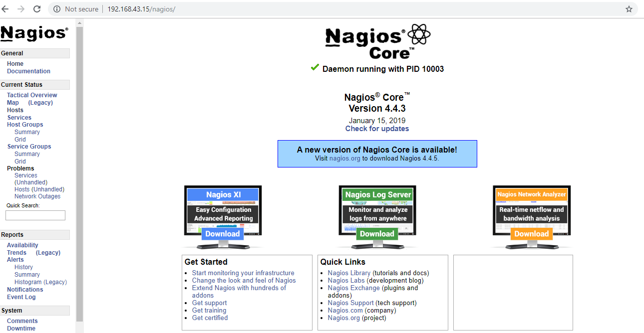Reload the page with the refresh icon

click(36, 8)
